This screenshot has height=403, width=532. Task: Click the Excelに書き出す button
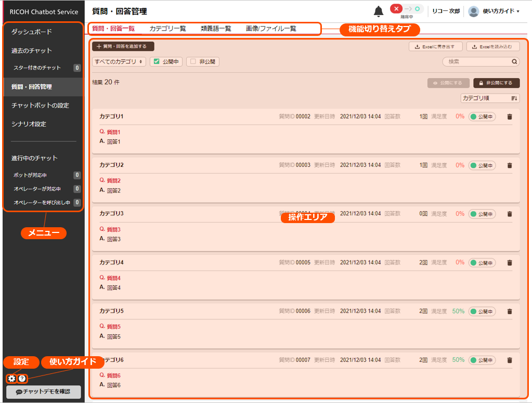pyautogui.click(x=435, y=47)
